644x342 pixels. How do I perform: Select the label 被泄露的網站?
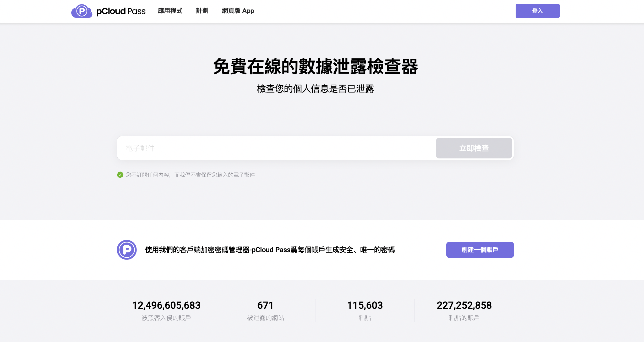pyautogui.click(x=266, y=318)
